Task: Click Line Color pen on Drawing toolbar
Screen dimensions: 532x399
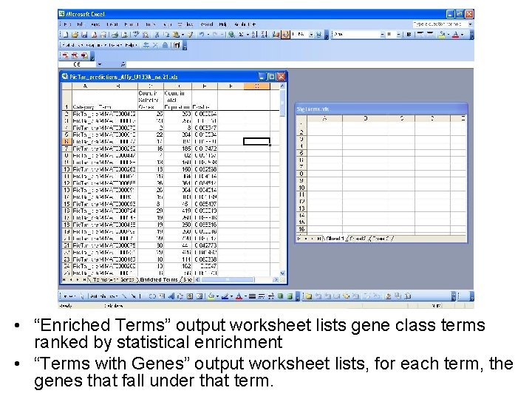Action: (225, 296)
